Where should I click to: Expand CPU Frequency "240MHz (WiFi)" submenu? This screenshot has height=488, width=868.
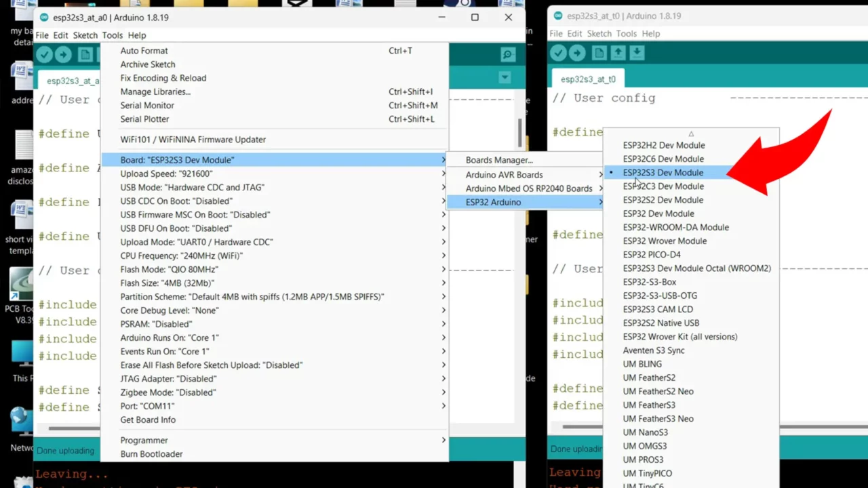(x=275, y=256)
